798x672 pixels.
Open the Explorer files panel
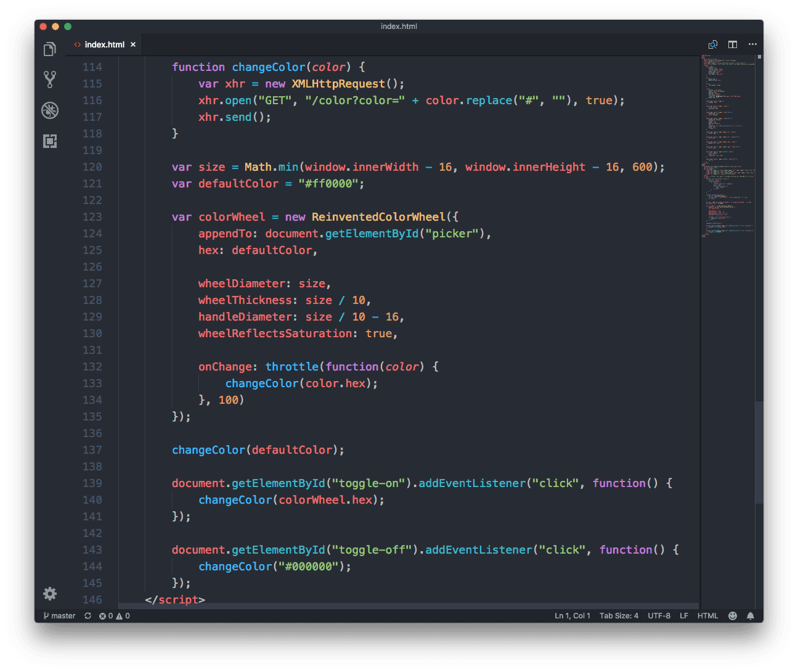click(x=50, y=49)
